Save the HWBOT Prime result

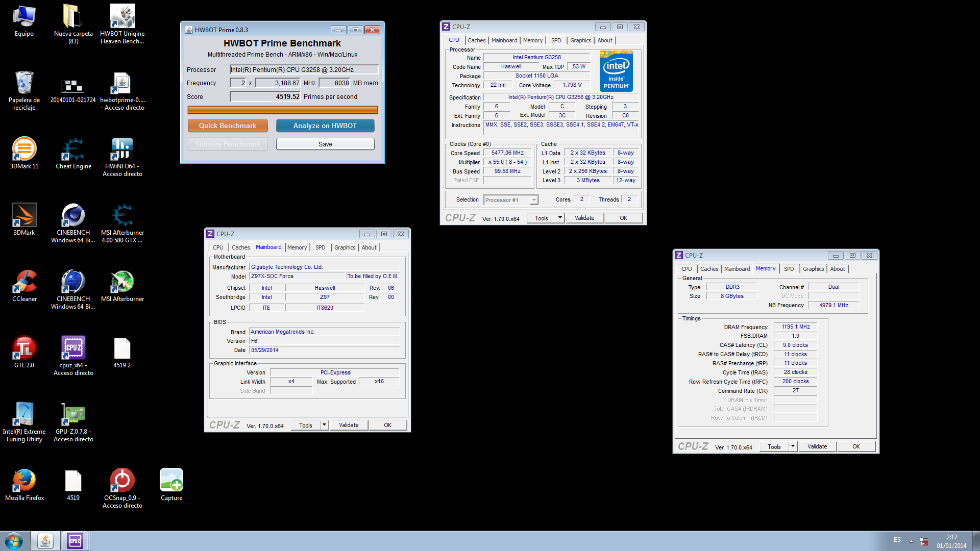point(325,144)
